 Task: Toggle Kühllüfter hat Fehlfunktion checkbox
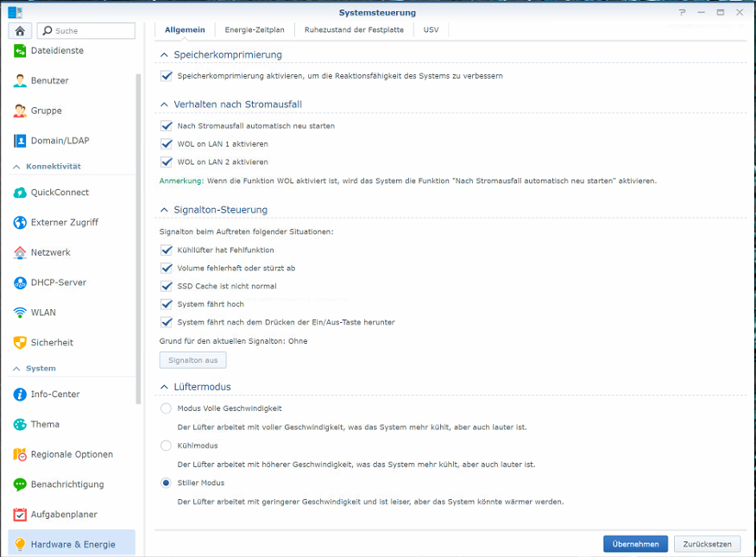167,250
